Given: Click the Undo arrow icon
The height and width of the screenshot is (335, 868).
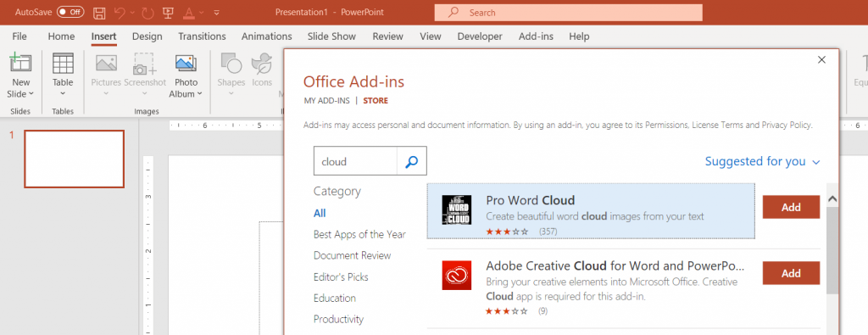Looking at the screenshot, I should (x=120, y=12).
